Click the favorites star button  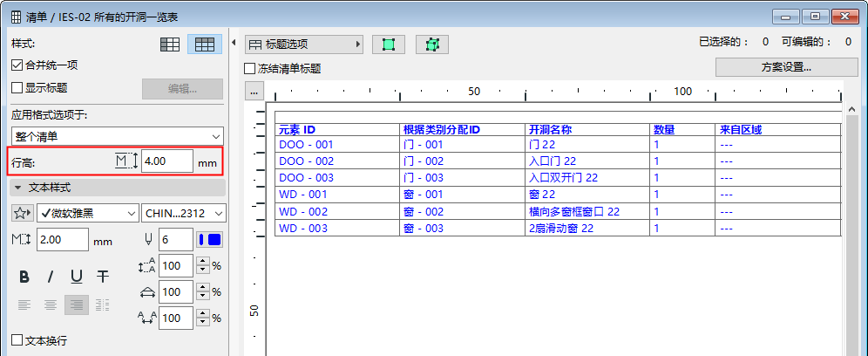[x=22, y=213]
